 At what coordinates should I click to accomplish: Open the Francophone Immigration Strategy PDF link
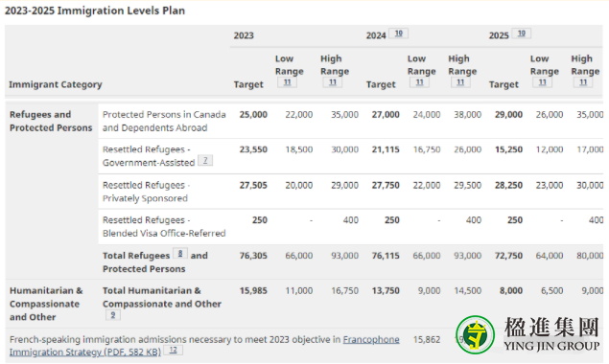[x=204, y=346]
